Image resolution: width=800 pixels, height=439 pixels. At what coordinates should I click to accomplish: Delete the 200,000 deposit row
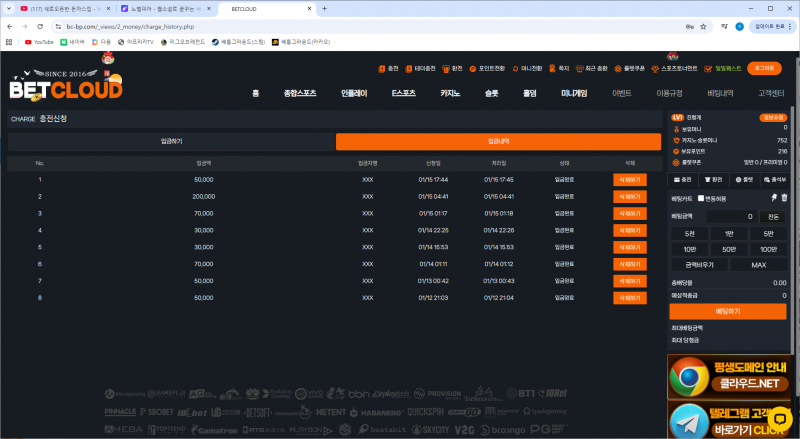[x=630, y=196]
